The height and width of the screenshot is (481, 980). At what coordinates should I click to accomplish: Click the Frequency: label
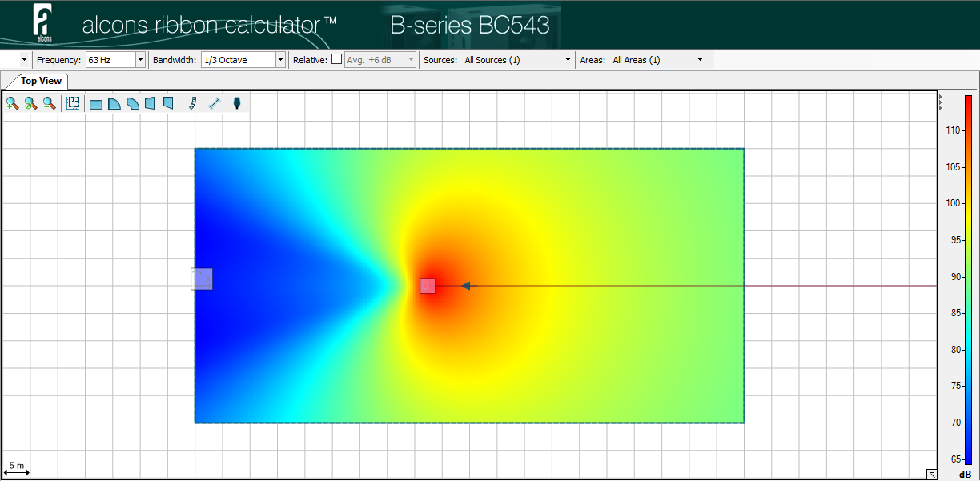coord(59,60)
